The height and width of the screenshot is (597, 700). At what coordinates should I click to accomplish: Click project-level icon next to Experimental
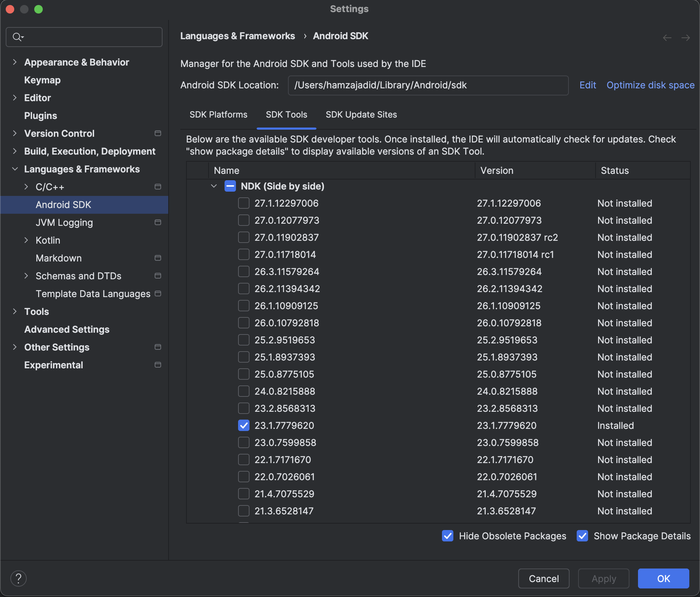[x=158, y=365]
